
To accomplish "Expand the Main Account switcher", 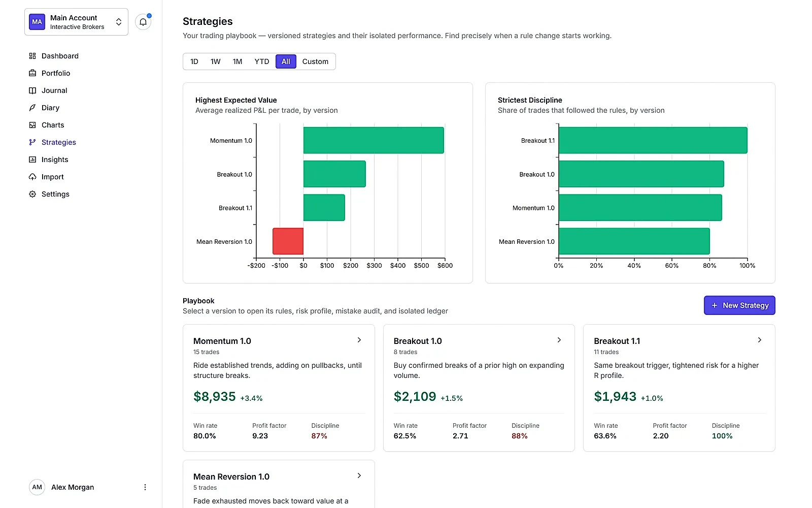I will click(76, 22).
